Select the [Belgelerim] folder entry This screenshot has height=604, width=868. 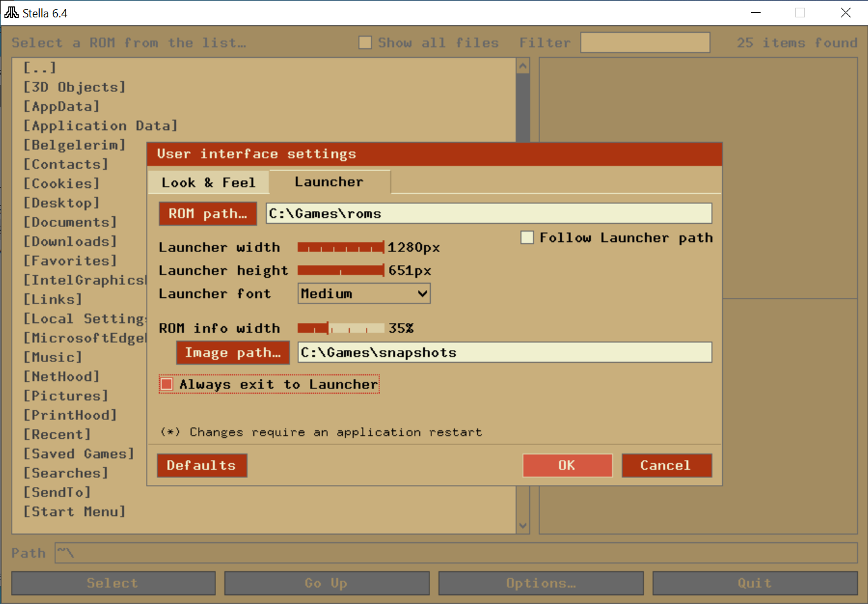click(75, 145)
